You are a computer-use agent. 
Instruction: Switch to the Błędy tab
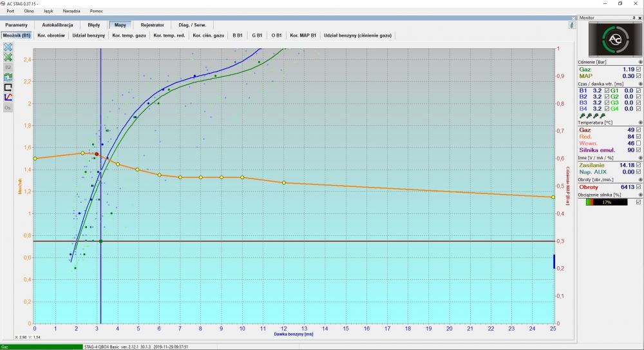tap(93, 25)
